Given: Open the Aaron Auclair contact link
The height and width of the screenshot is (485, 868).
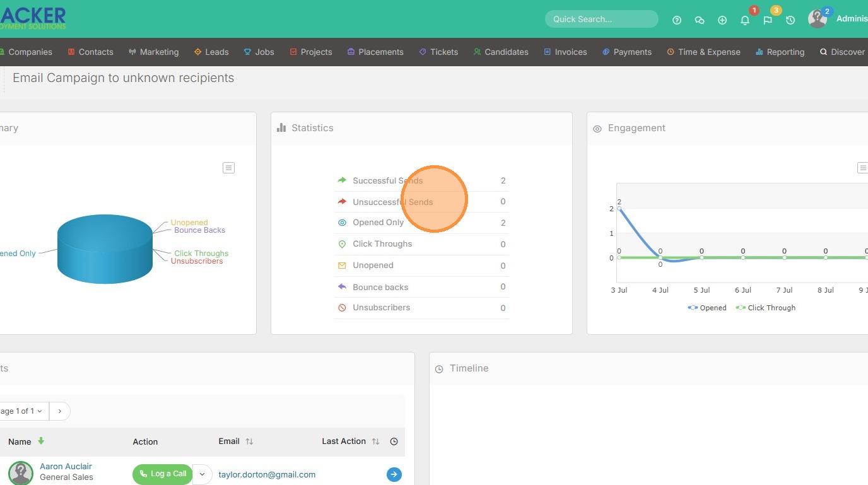Looking at the screenshot, I should tap(66, 466).
